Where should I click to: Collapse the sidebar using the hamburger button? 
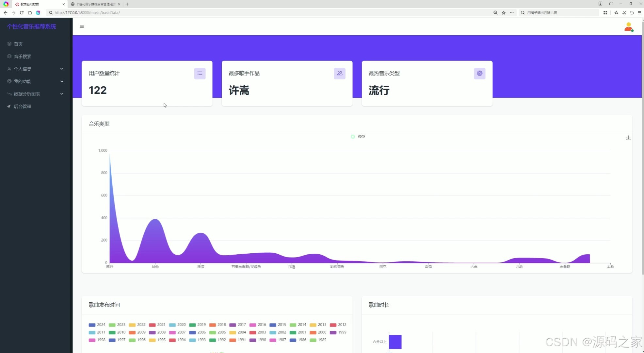[x=82, y=26]
